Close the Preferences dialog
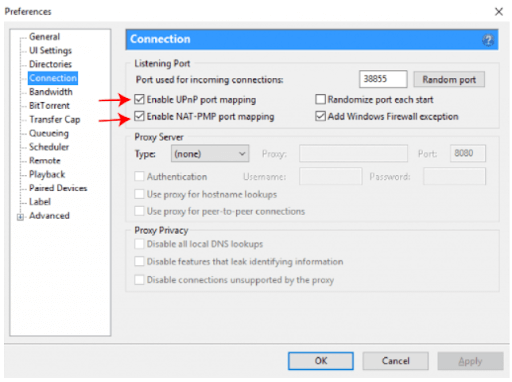512x382 pixels. pyautogui.click(x=499, y=12)
